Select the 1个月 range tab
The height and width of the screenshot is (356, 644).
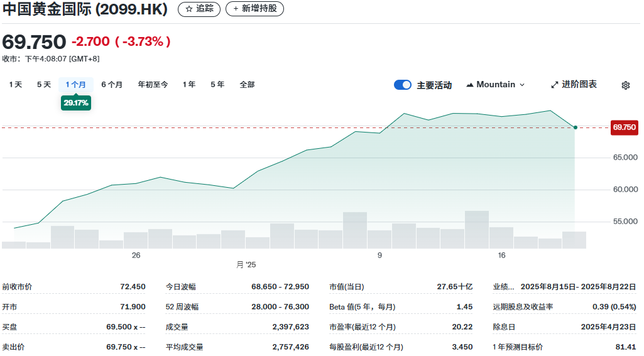click(76, 85)
